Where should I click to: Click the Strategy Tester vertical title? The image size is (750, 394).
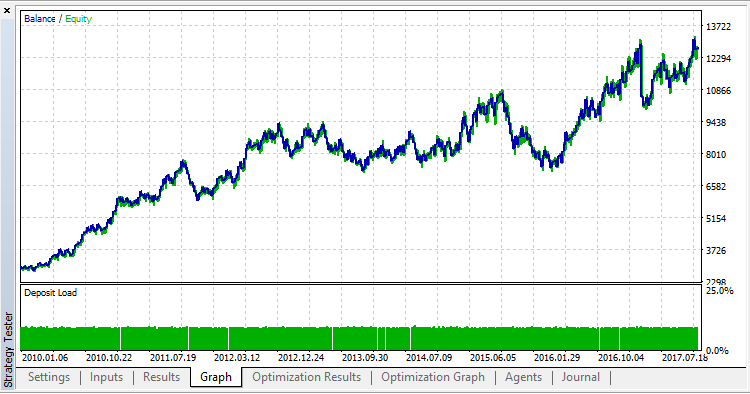(8, 349)
